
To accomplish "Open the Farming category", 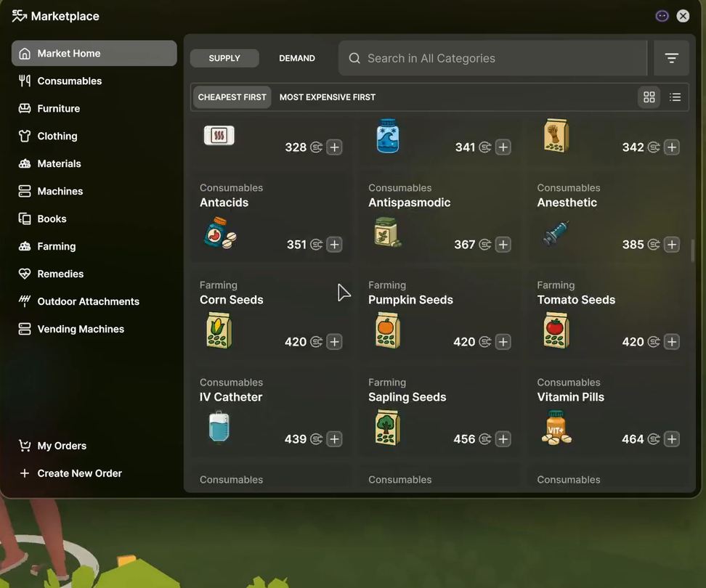I will pos(94,246).
